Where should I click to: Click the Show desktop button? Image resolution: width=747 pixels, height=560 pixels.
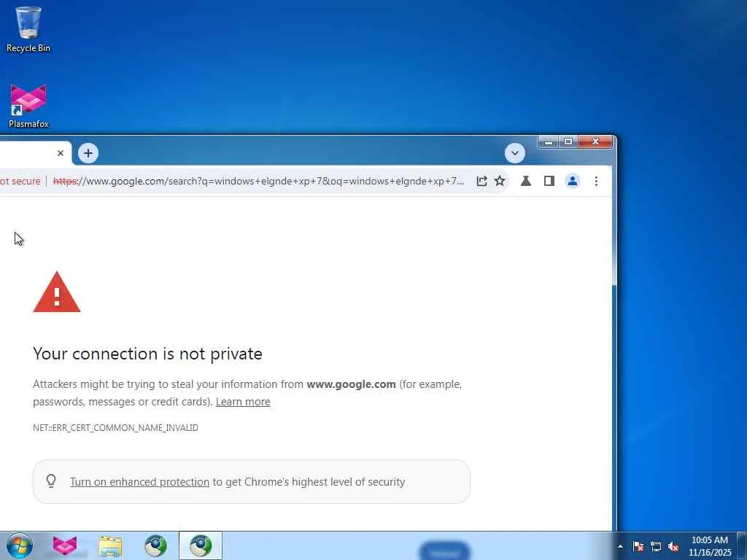(742, 545)
